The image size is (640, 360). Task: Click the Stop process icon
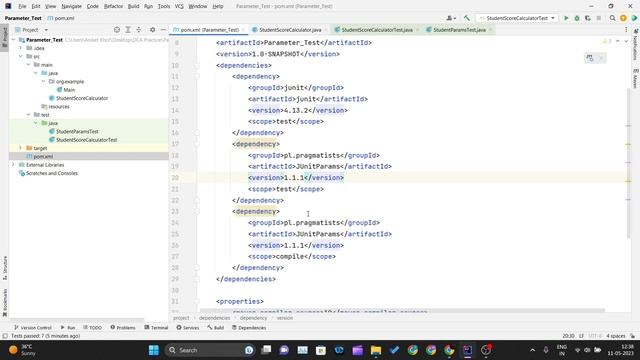(599, 18)
